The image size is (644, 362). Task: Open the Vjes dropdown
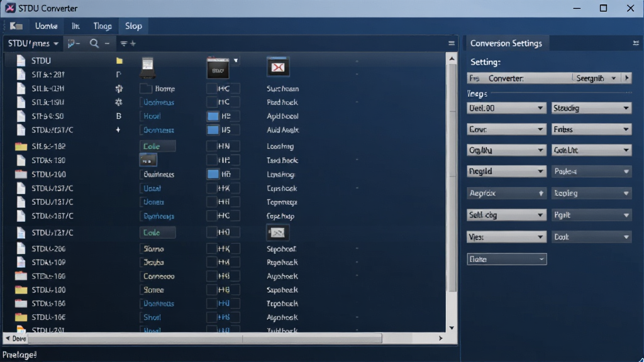click(506, 237)
